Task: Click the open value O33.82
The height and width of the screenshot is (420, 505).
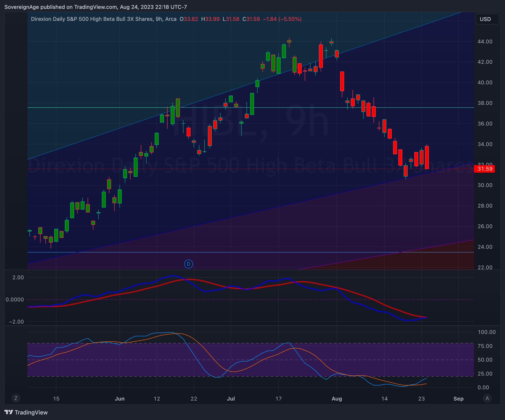Action: (x=189, y=19)
